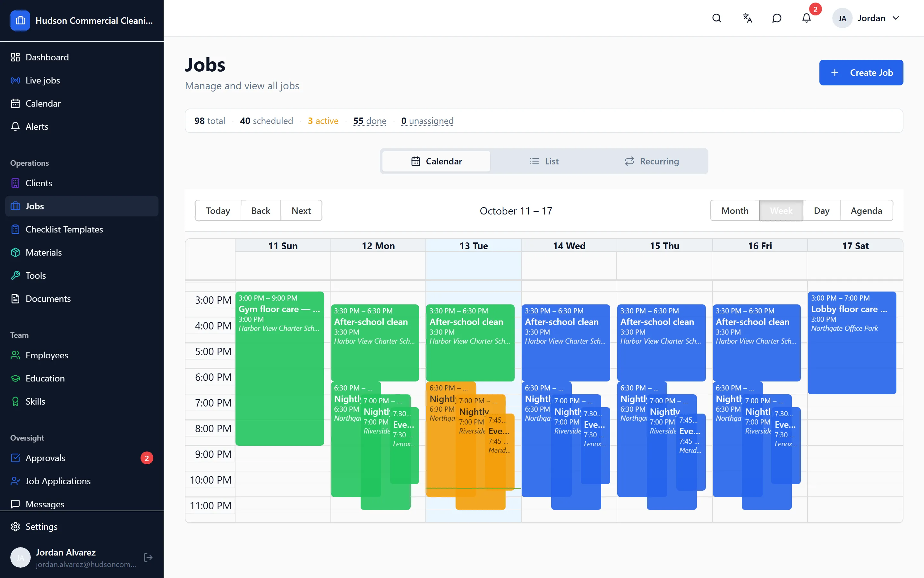This screenshot has width=924, height=578.
Task: Expand the Jordan user menu chevron
Action: click(896, 18)
